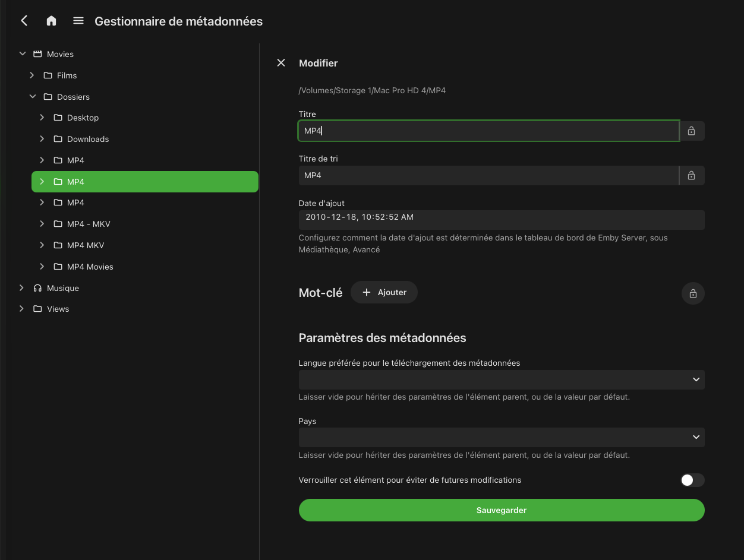This screenshot has height=560, width=744.
Task: Click the Date d'ajout field
Action: (x=501, y=217)
